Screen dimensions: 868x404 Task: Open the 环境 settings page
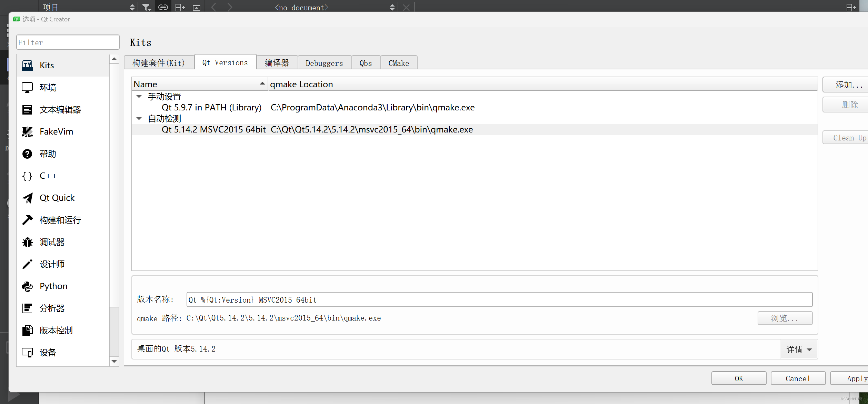[x=48, y=87]
